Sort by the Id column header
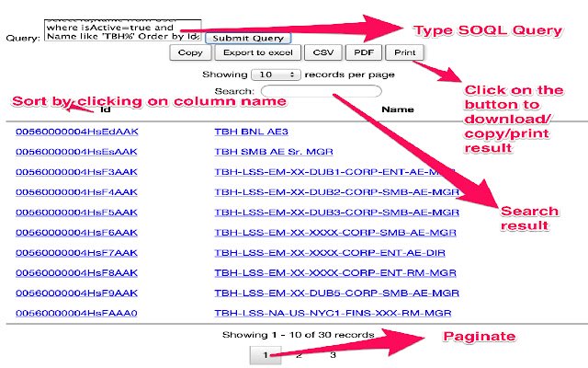This screenshot has width=588, height=368. pyautogui.click(x=106, y=109)
